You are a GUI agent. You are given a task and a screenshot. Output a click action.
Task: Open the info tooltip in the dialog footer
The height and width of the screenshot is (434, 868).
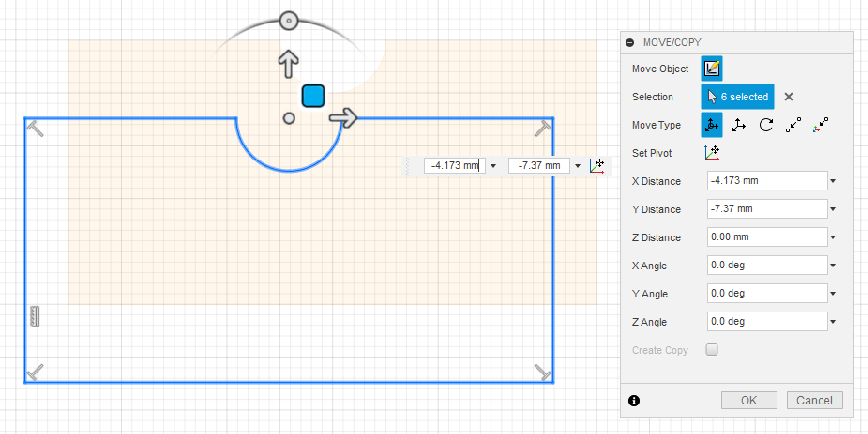click(634, 400)
